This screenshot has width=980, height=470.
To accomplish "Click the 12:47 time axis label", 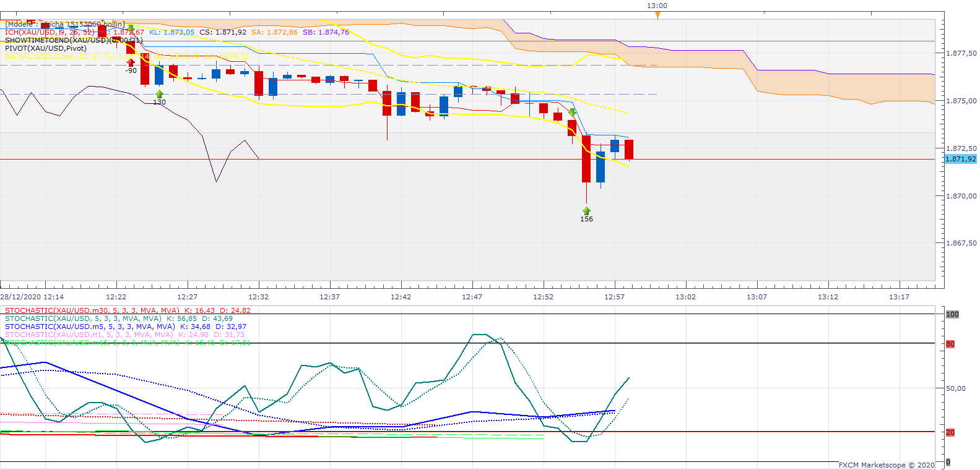I will point(472,297).
